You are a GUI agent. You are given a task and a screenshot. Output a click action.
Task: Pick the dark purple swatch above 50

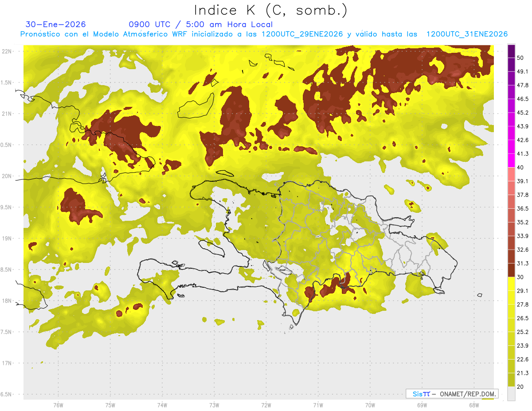pos(511,51)
